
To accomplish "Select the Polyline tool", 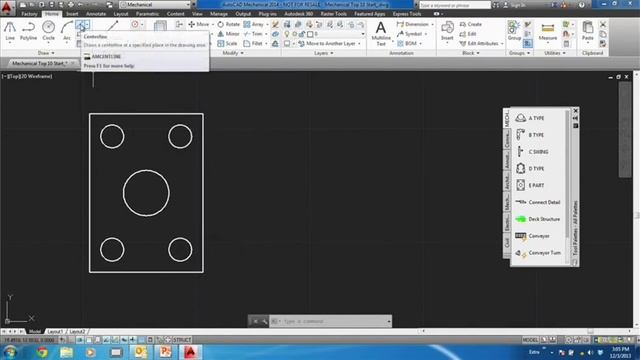I will point(28,31).
